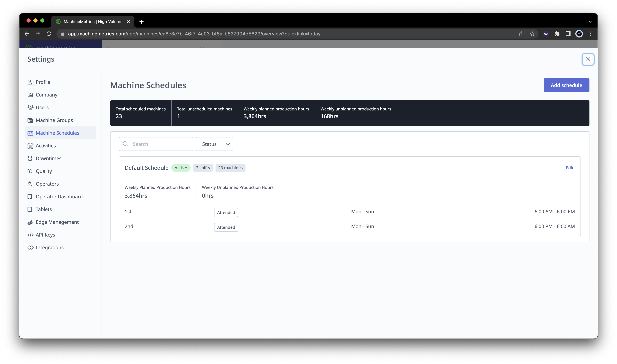Open Operator Dashboard settings

(60, 197)
